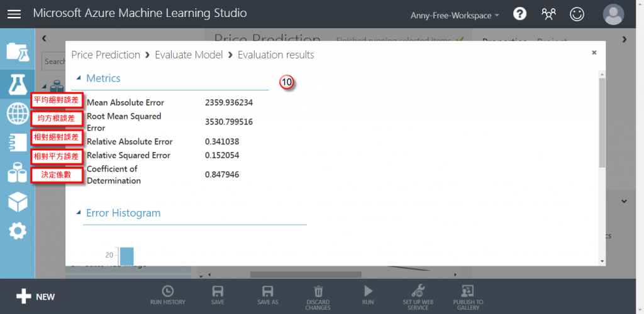Expand the chevron in right panel
Viewport: 644px width, 314px height.
click(x=625, y=201)
